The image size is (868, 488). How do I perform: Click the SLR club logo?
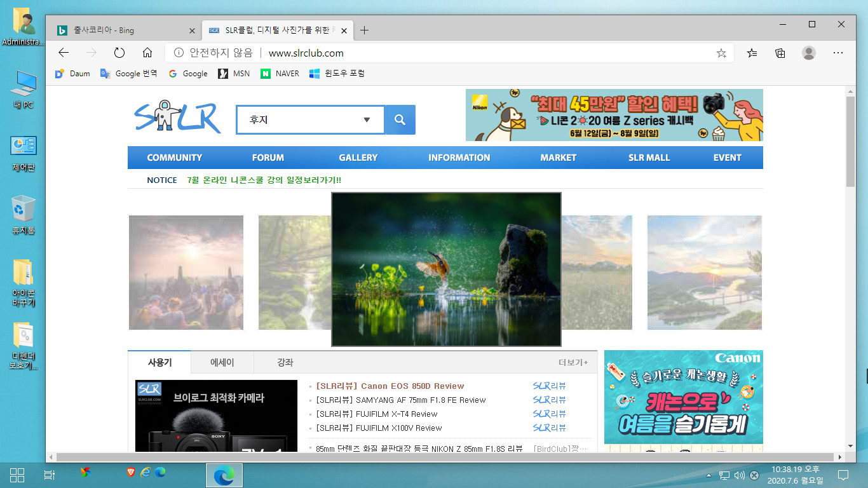coord(177,117)
